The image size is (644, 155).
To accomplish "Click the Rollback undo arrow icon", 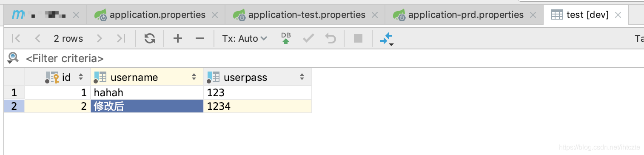I will pos(331,38).
